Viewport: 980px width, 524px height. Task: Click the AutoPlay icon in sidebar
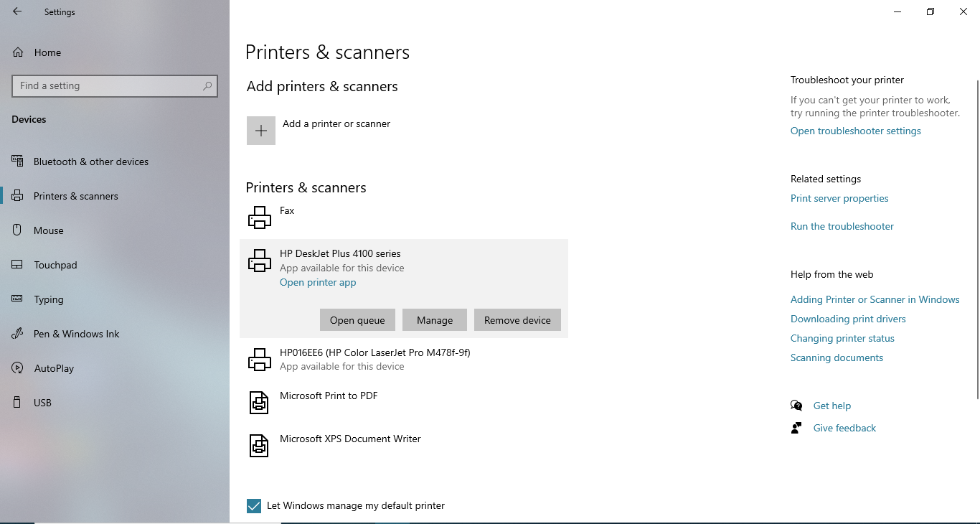pos(18,368)
